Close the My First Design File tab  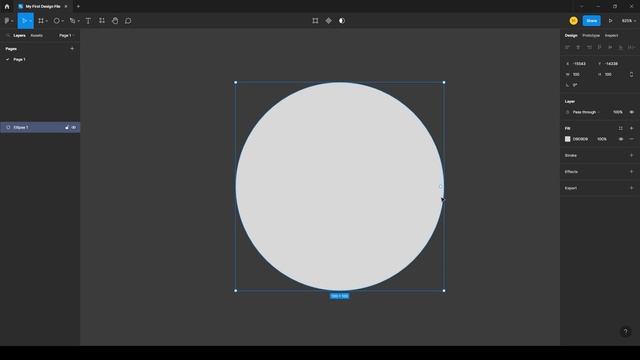(66, 7)
